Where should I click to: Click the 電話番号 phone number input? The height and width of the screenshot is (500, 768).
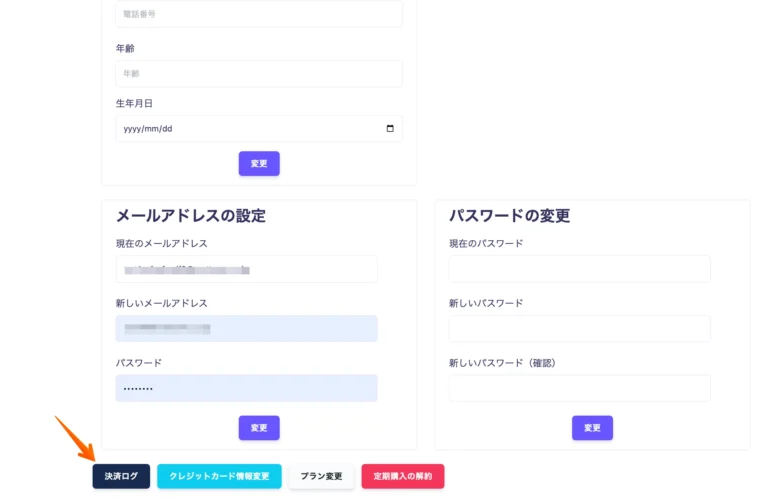pos(258,14)
